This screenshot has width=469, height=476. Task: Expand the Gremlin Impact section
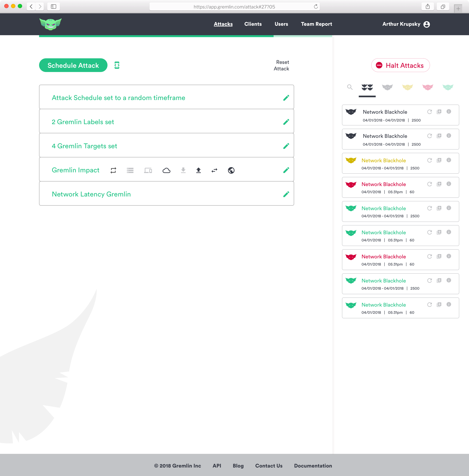[x=167, y=170]
